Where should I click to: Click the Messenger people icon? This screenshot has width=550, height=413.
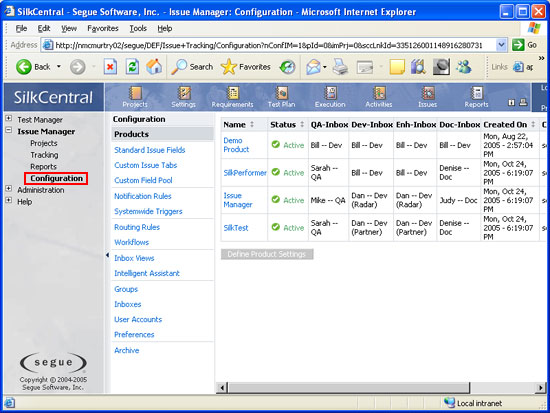click(x=464, y=67)
